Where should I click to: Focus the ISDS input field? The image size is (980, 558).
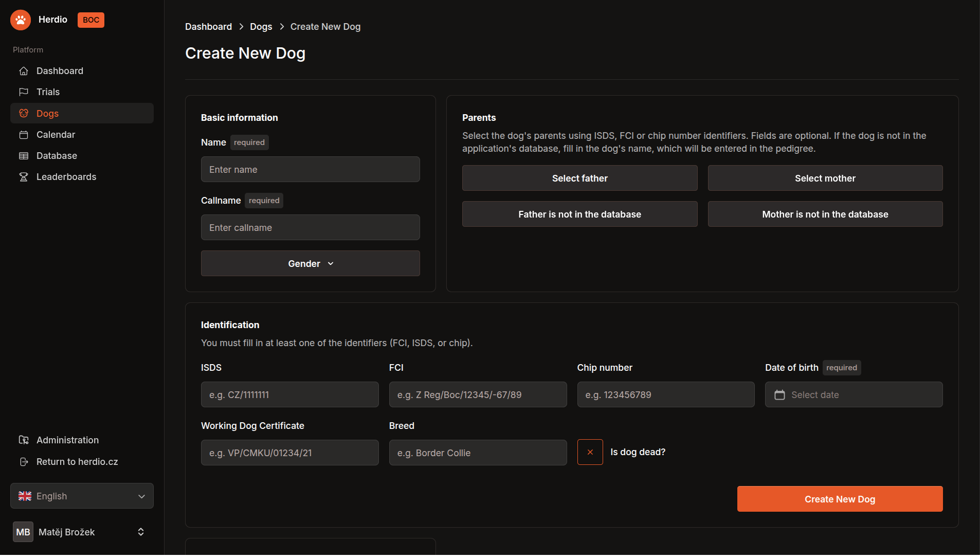point(290,394)
